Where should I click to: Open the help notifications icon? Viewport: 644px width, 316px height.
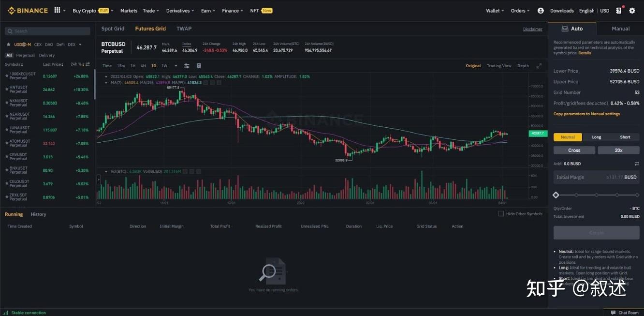[619, 11]
